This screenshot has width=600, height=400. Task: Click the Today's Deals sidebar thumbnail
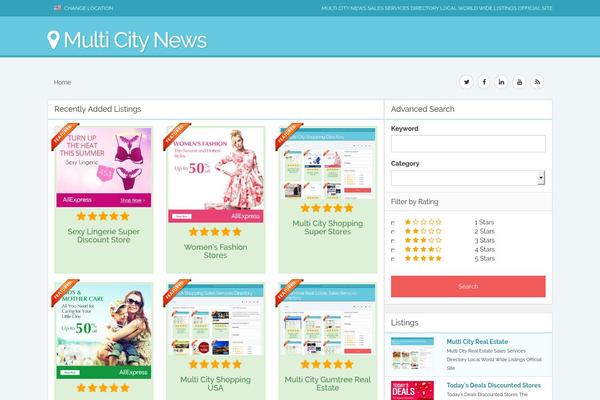pyautogui.click(x=412, y=390)
